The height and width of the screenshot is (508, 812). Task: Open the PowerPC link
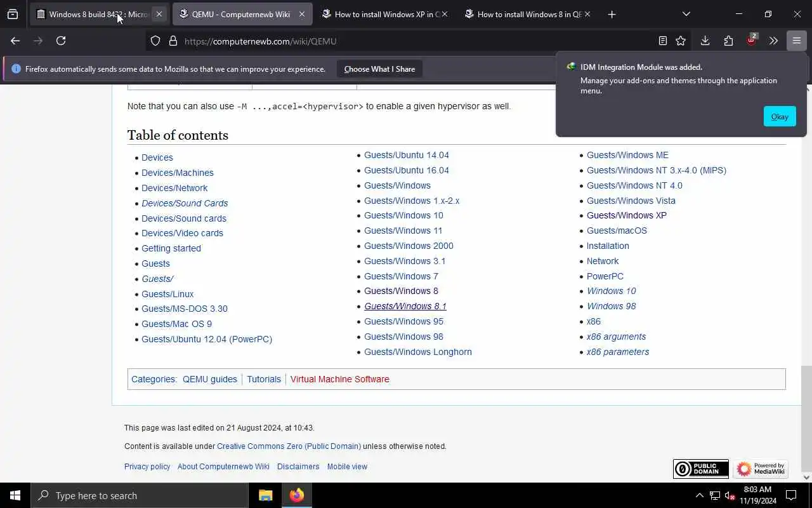pos(605,276)
